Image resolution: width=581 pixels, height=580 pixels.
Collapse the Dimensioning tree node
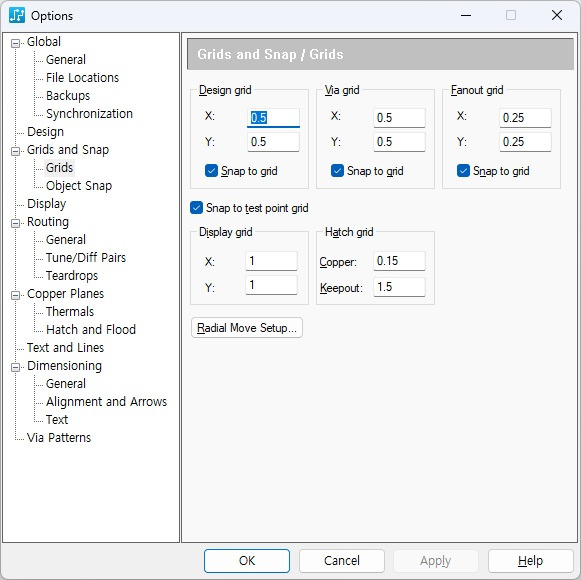[x=15, y=367]
